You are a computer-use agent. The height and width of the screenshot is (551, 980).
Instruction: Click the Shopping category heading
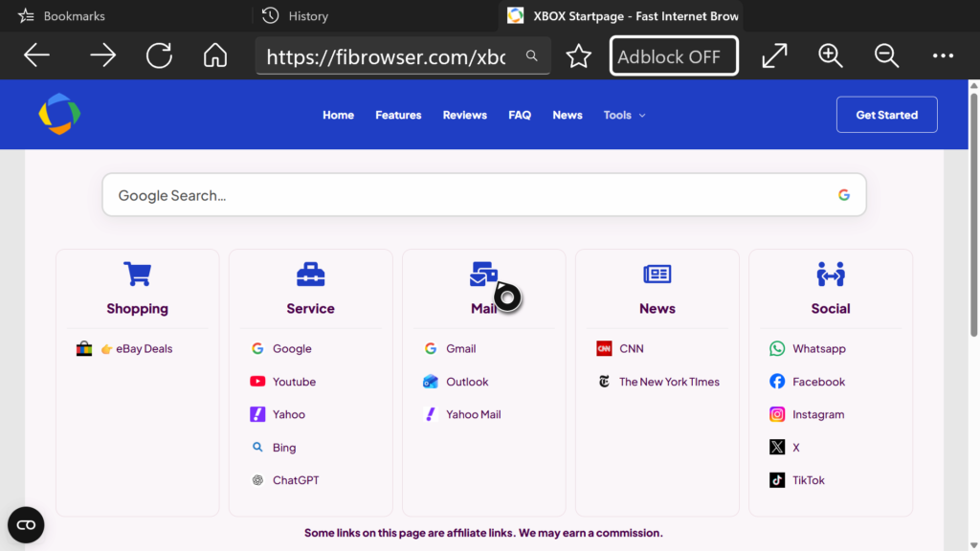(x=137, y=309)
